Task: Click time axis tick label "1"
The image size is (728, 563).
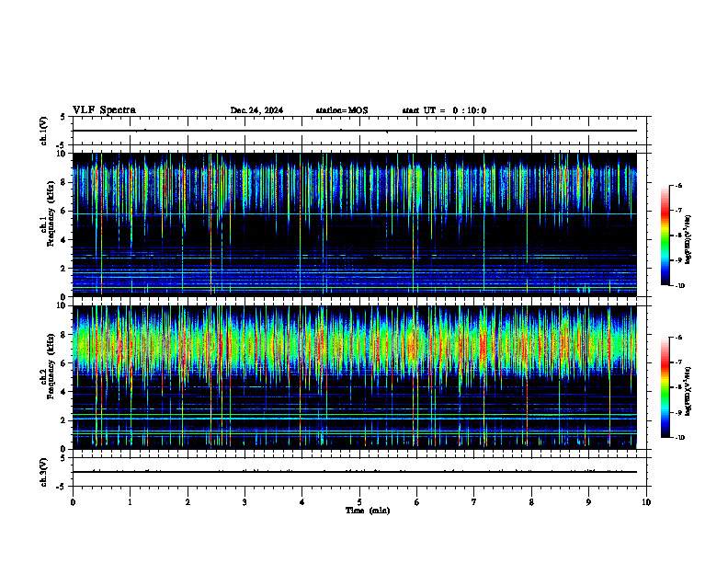Action: [131, 502]
